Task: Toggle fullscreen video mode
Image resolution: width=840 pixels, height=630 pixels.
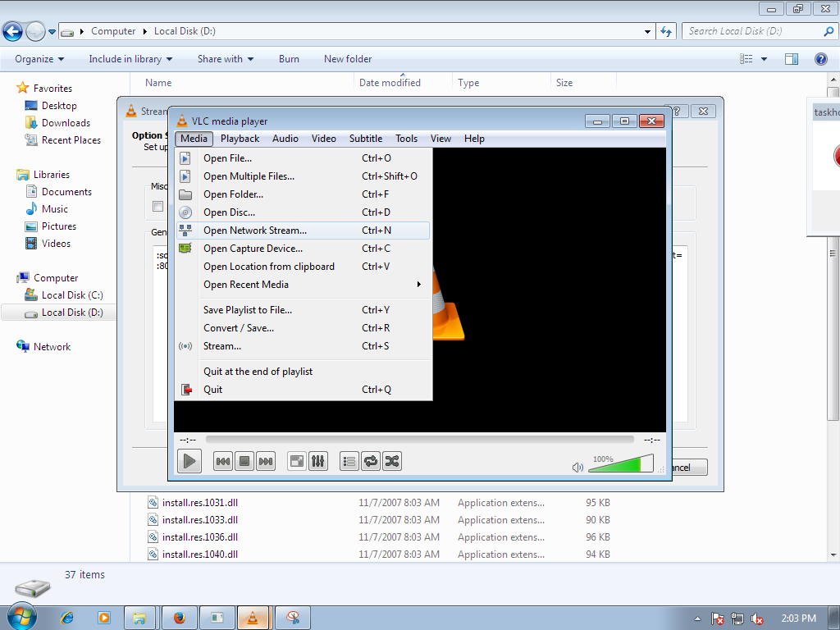Action: click(x=295, y=460)
